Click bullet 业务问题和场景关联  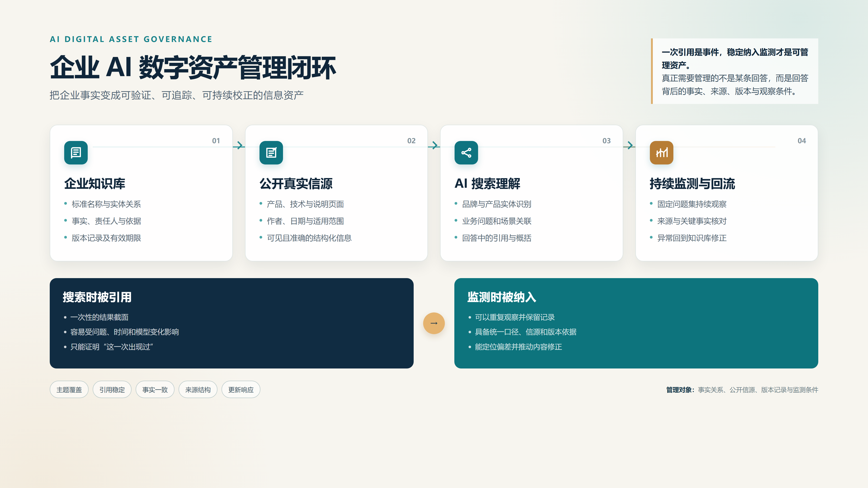click(497, 221)
